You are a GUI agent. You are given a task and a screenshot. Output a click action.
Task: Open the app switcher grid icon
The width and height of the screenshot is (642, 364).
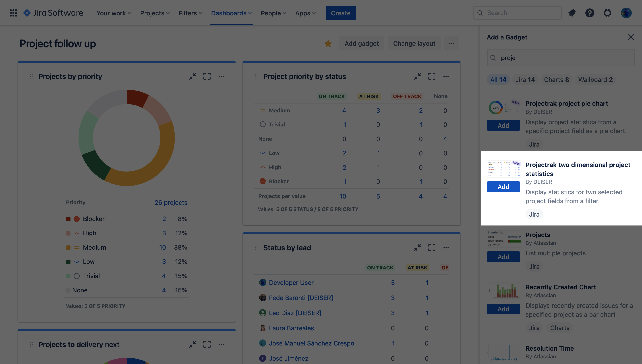(x=13, y=13)
